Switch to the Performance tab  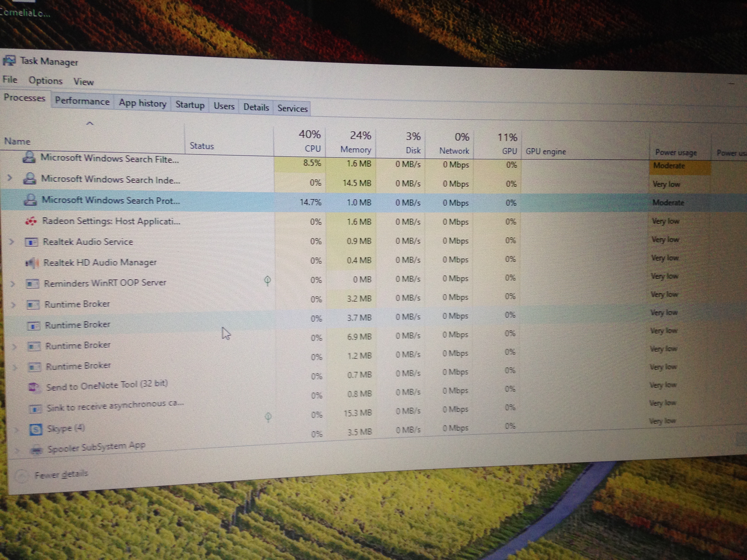pos(82,101)
